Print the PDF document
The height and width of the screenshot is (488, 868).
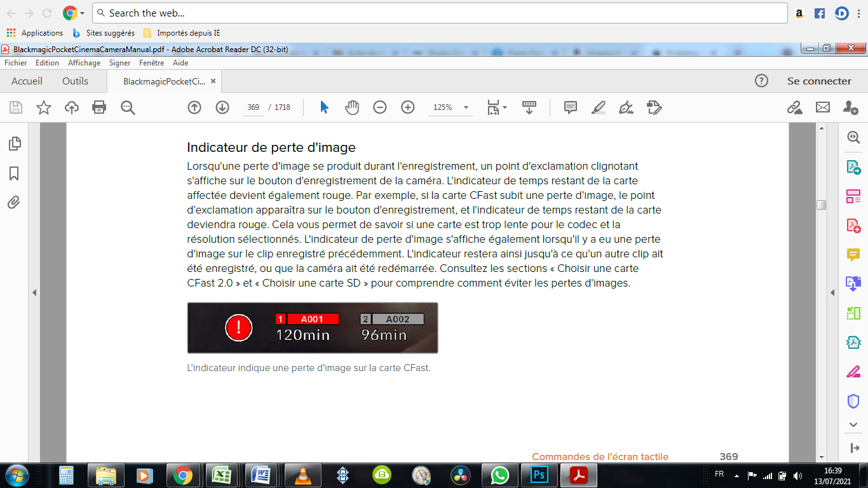coord(99,107)
